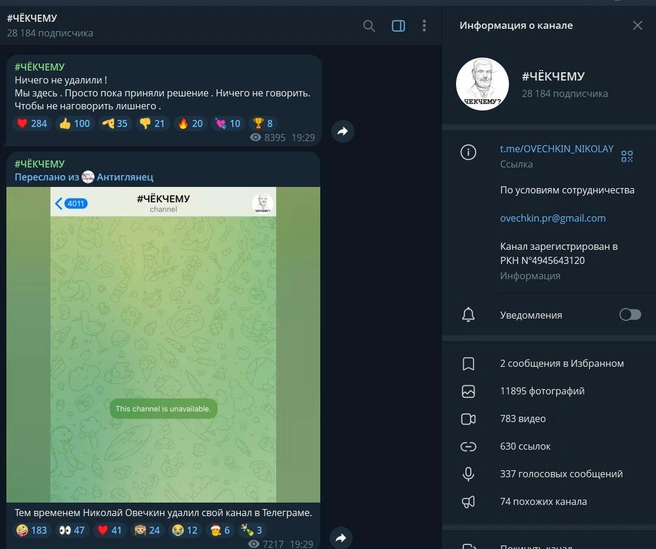
Task: Expand 74 похожих канала list
Action: (x=543, y=502)
